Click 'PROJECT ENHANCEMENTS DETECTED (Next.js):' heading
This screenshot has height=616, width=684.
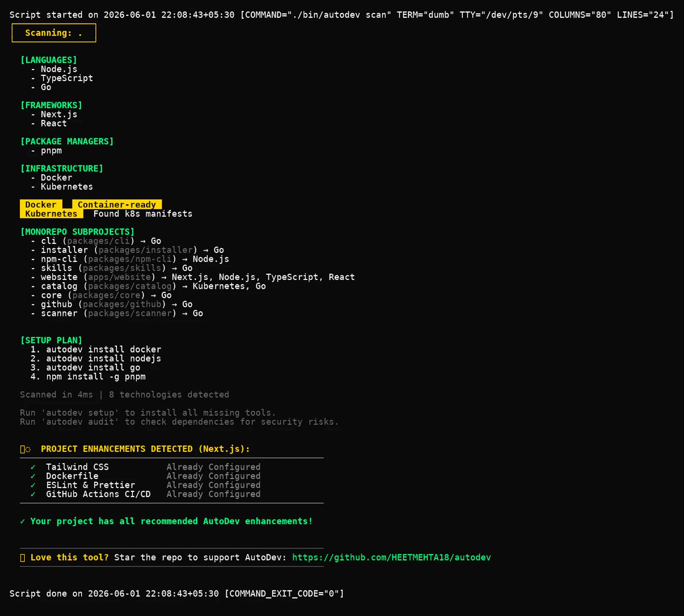[145, 449]
